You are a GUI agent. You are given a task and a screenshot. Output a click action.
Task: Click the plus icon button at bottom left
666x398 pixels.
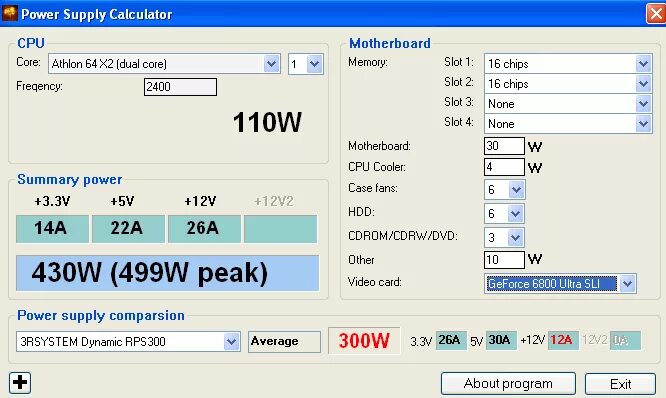click(x=20, y=382)
